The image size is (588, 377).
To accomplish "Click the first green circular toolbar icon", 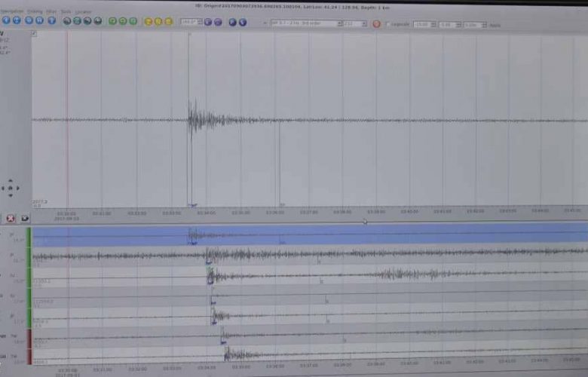I will pos(112,22).
